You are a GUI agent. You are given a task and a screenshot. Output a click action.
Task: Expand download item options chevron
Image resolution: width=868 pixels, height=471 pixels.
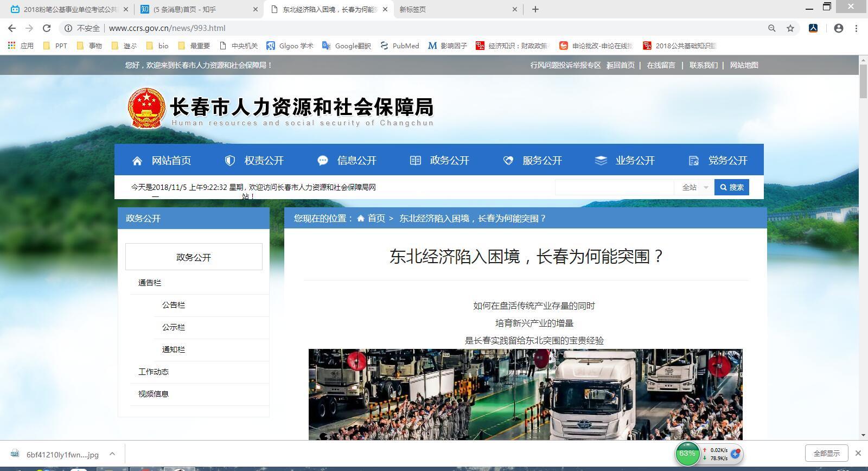(112, 454)
